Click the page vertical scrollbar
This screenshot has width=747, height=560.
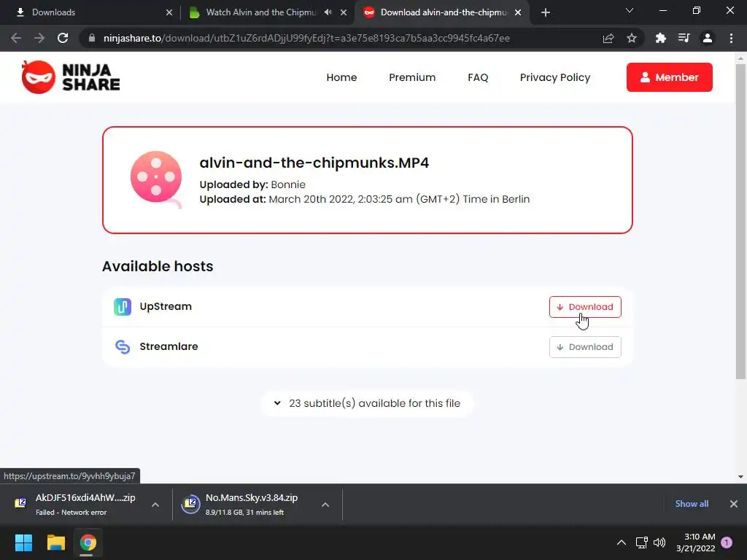740,222
